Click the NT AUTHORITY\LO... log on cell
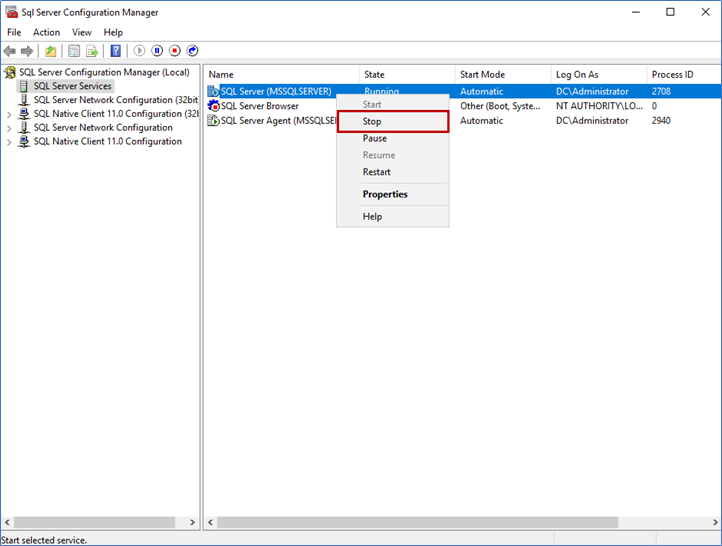This screenshot has width=722, height=546. [x=599, y=106]
